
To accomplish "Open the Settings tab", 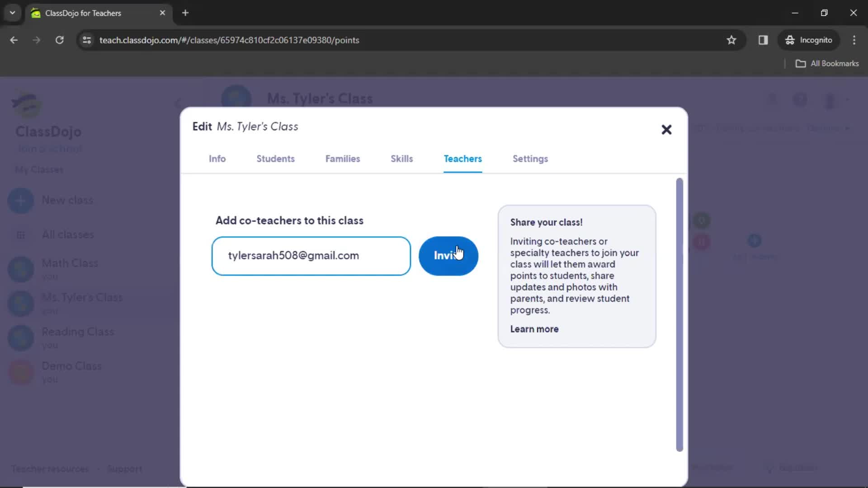I will click(530, 159).
